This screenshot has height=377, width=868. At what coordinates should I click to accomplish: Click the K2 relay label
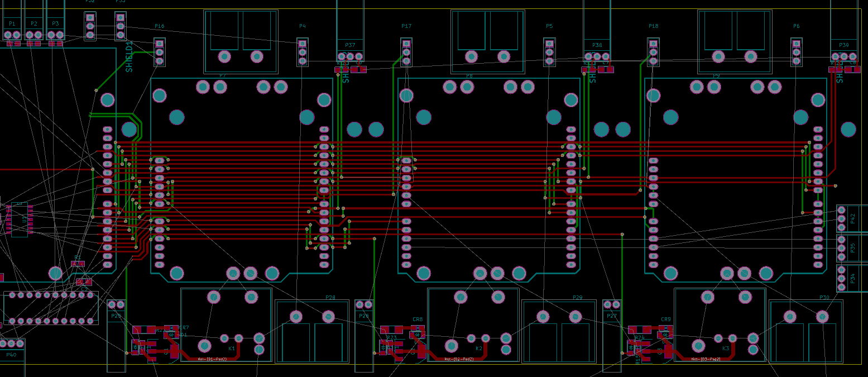[x=479, y=348]
